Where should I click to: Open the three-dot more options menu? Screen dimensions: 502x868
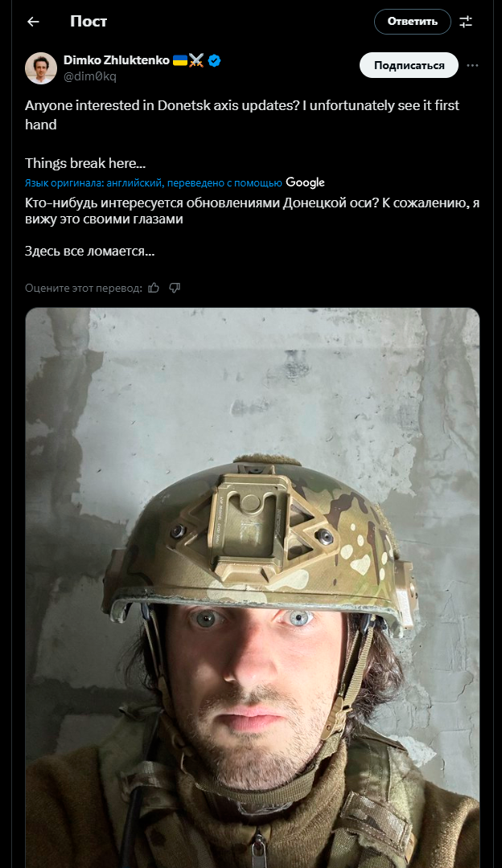click(x=472, y=65)
